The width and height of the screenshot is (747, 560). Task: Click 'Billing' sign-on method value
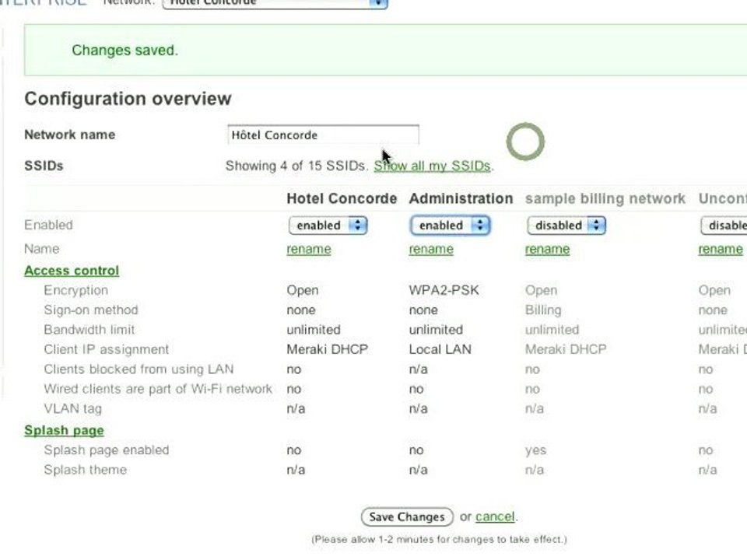point(543,310)
